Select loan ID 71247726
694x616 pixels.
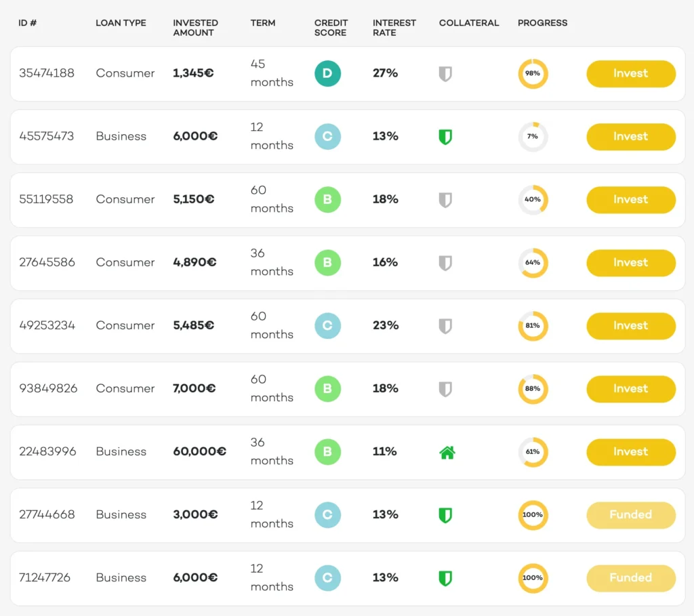(45, 577)
